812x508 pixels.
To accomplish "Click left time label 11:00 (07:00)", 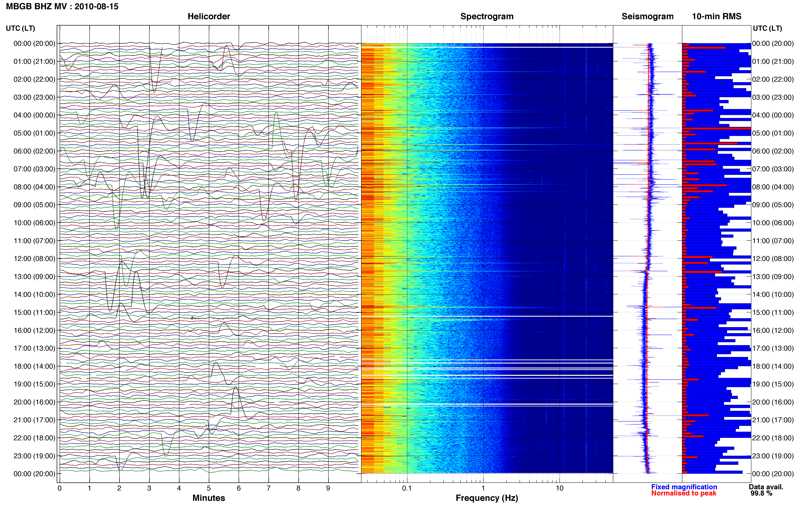I will pos(34,241).
